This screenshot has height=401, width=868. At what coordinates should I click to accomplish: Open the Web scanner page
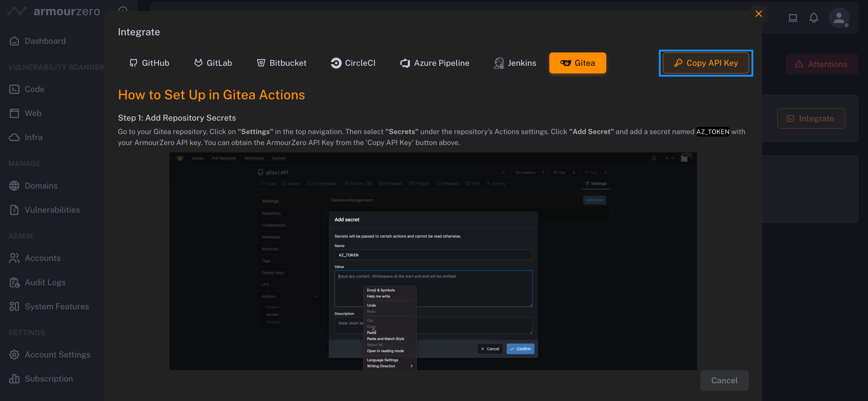tap(33, 113)
